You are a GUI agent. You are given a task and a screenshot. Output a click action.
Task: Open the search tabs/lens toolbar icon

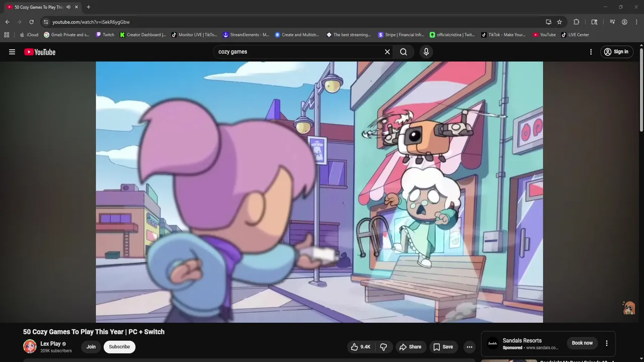594,22
